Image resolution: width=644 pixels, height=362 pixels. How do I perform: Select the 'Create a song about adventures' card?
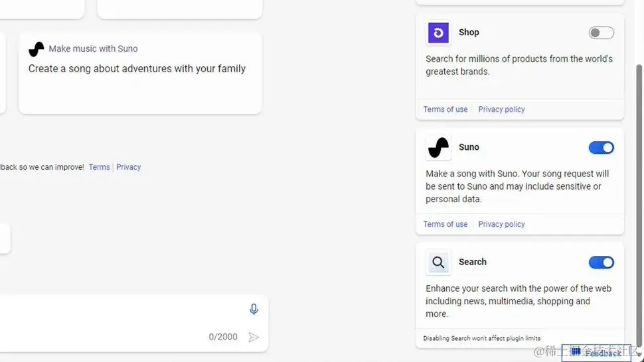pyautogui.click(x=140, y=74)
